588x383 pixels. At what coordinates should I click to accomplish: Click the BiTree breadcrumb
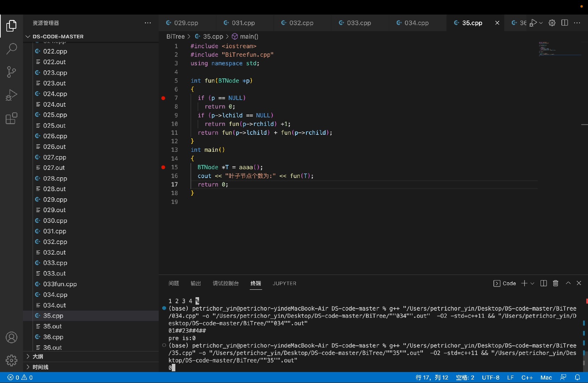(176, 37)
